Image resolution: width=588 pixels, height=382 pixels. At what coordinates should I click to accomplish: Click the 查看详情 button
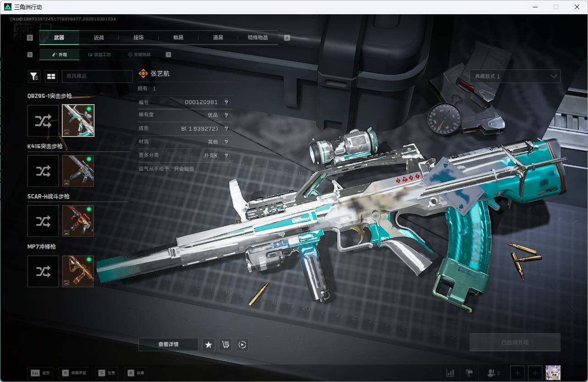click(x=168, y=344)
